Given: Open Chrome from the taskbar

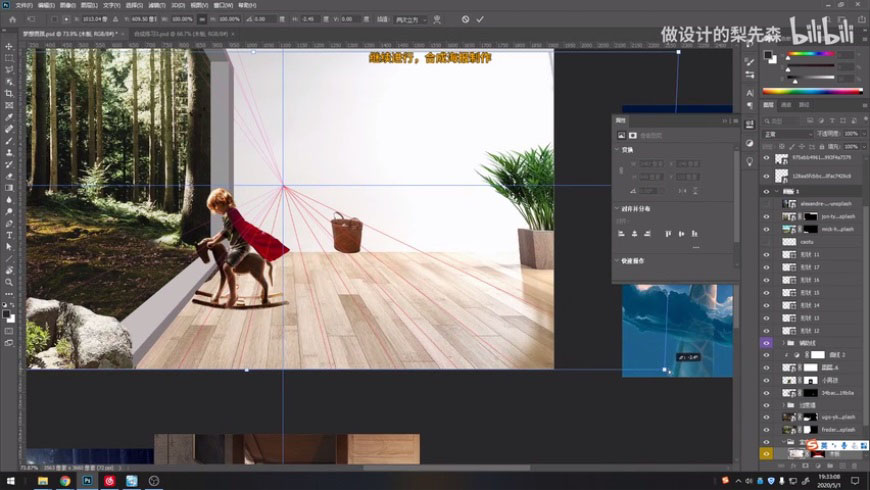Looking at the screenshot, I should point(65,481).
